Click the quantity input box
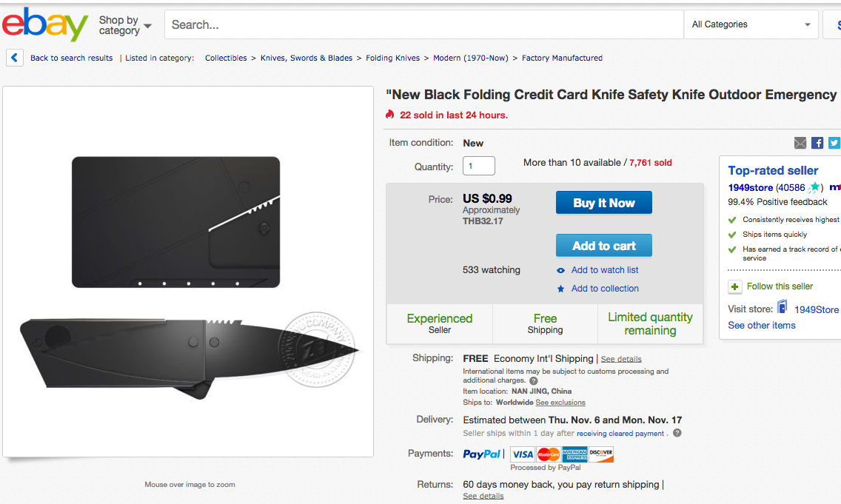 [478, 166]
